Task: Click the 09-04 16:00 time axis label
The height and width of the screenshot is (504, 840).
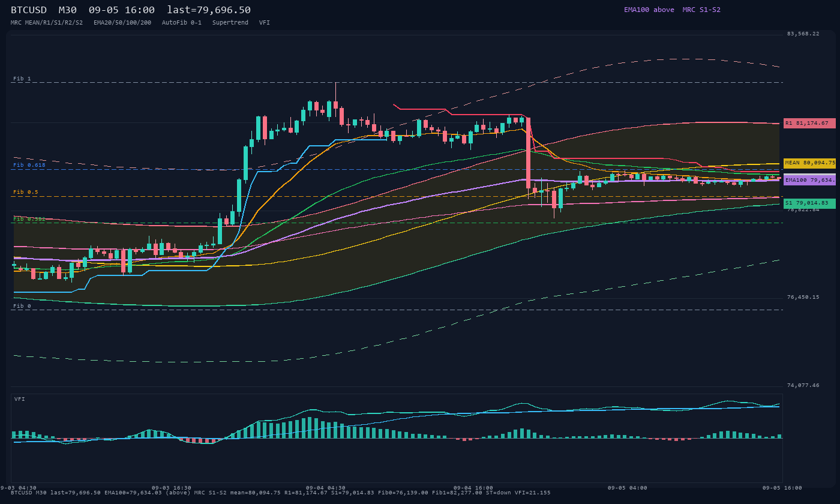Action: pos(473,488)
